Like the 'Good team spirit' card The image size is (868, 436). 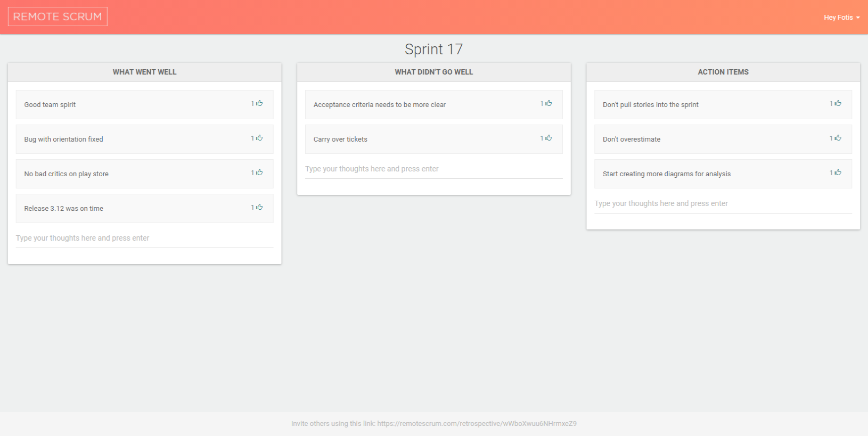[259, 103]
